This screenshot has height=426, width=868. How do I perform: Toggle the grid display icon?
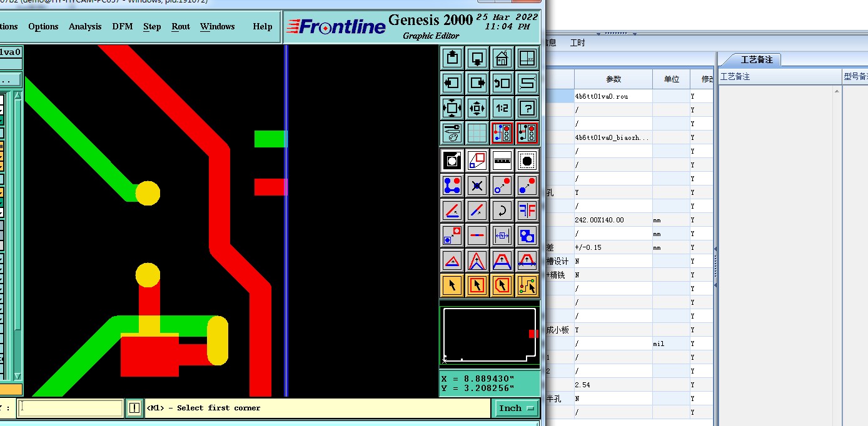point(477,132)
